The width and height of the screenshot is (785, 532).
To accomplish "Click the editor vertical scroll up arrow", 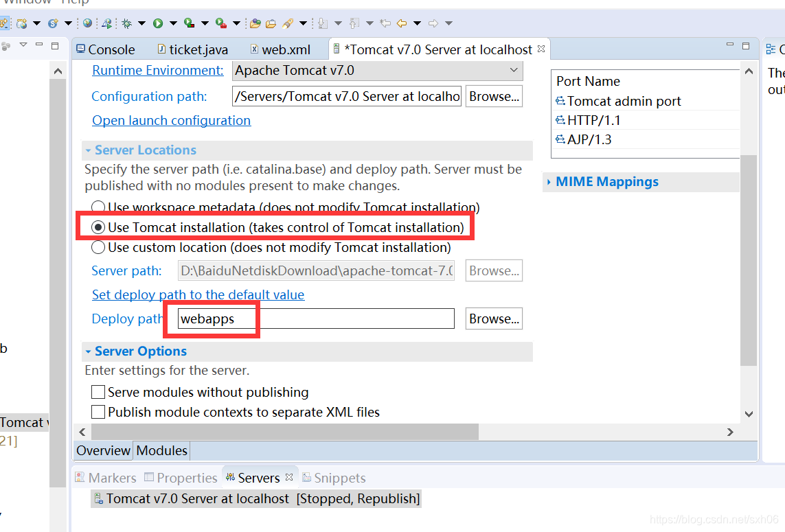I will tap(749, 71).
